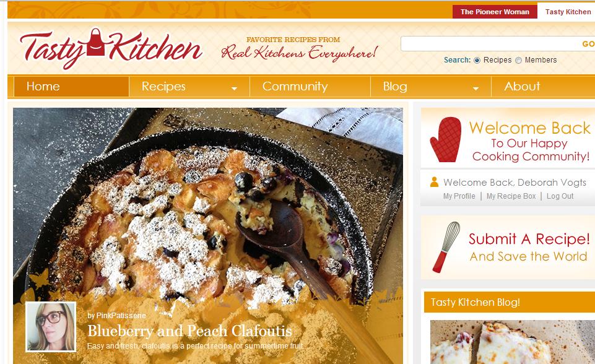Viewport: 595px width, 364px height.
Task: Click the whisk icon beside Submit A Recipe
Action: point(446,247)
